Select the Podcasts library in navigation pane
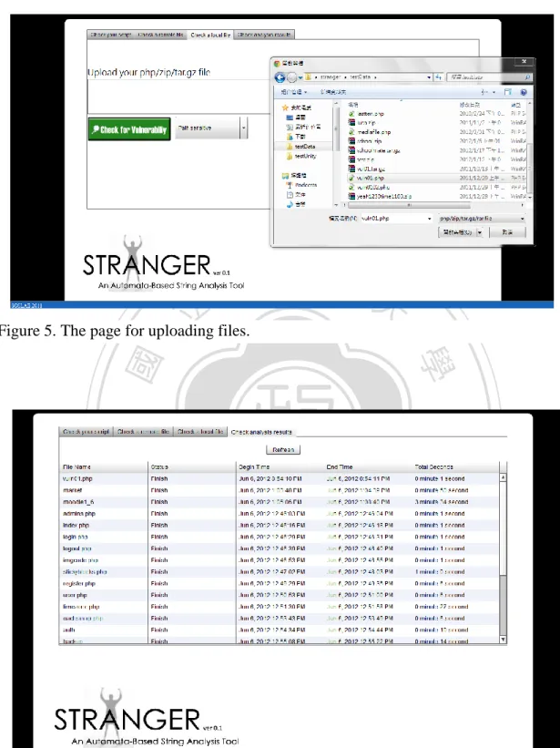 click(301, 185)
